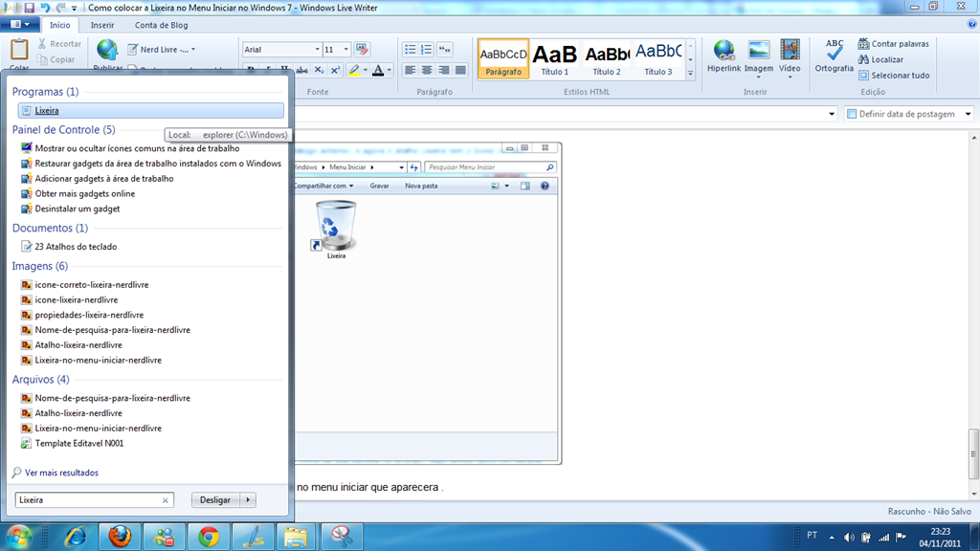Insert a Vídeo from the ribbon
Image resolution: width=980 pixels, height=551 pixels.
790,57
